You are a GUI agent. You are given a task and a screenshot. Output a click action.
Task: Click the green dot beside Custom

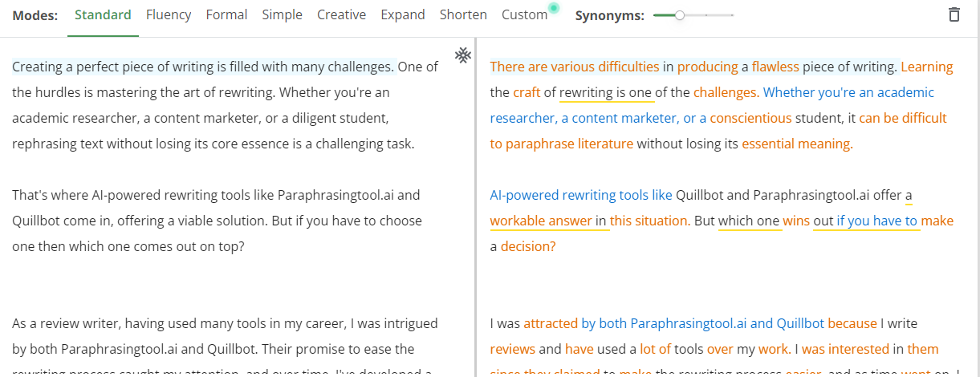553,9
